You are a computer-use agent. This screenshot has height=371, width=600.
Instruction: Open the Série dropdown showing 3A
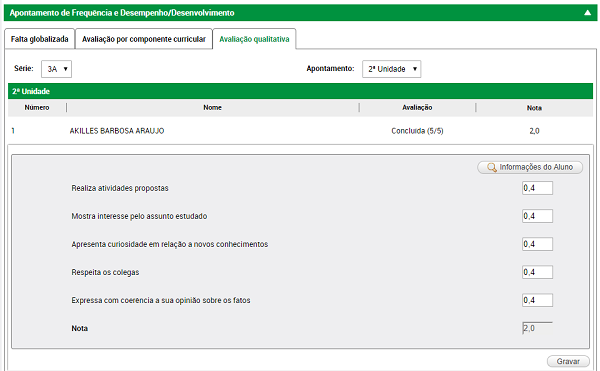pyautogui.click(x=56, y=69)
